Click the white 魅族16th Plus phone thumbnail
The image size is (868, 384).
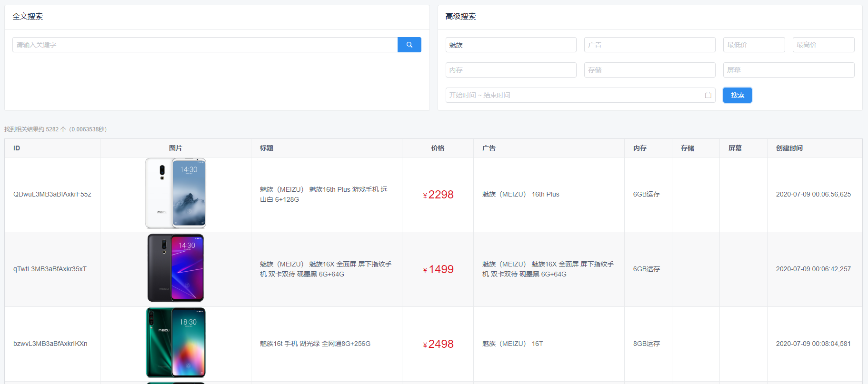pyautogui.click(x=176, y=193)
